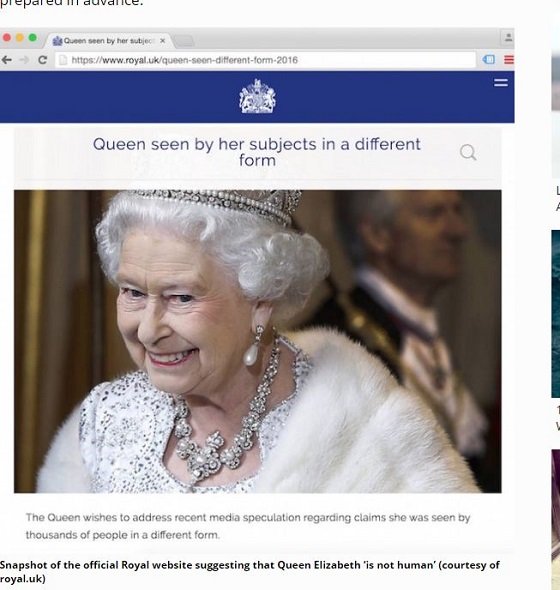The image size is (560, 590).
Task: Click the article text about media speculation
Action: pyautogui.click(x=248, y=526)
